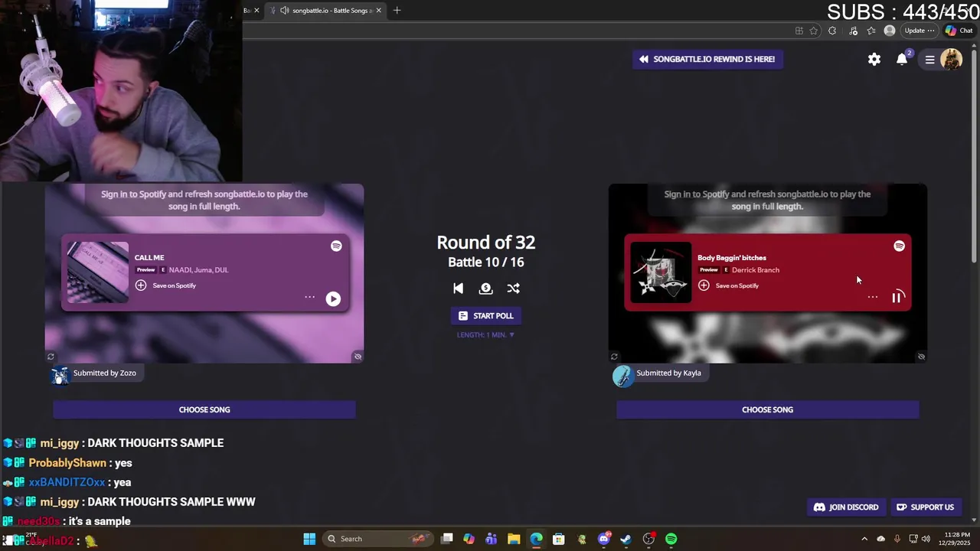Click the browser Update button
The image size is (980, 551).
coord(919,31)
